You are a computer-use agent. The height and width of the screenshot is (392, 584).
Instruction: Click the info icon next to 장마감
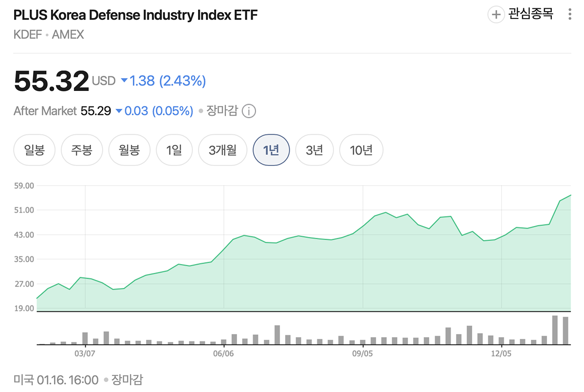point(249,111)
